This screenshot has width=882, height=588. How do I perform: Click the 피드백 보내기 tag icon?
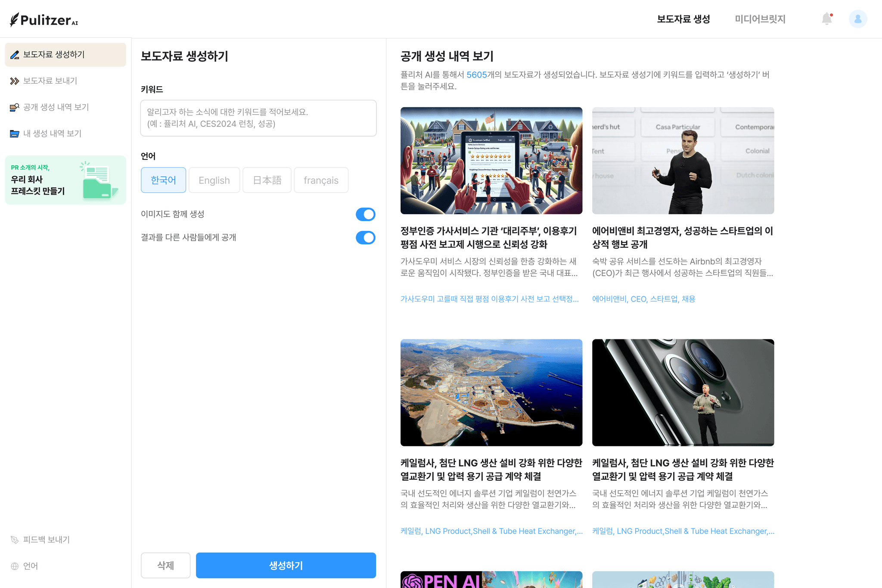(15, 540)
